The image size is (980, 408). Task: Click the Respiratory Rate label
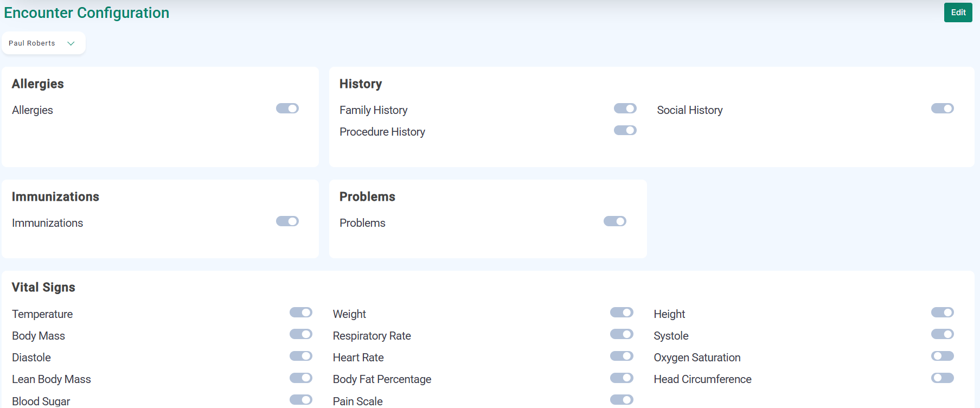point(372,336)
